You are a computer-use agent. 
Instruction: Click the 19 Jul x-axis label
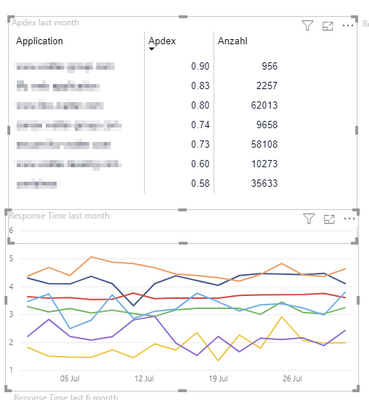click(218, 379)
